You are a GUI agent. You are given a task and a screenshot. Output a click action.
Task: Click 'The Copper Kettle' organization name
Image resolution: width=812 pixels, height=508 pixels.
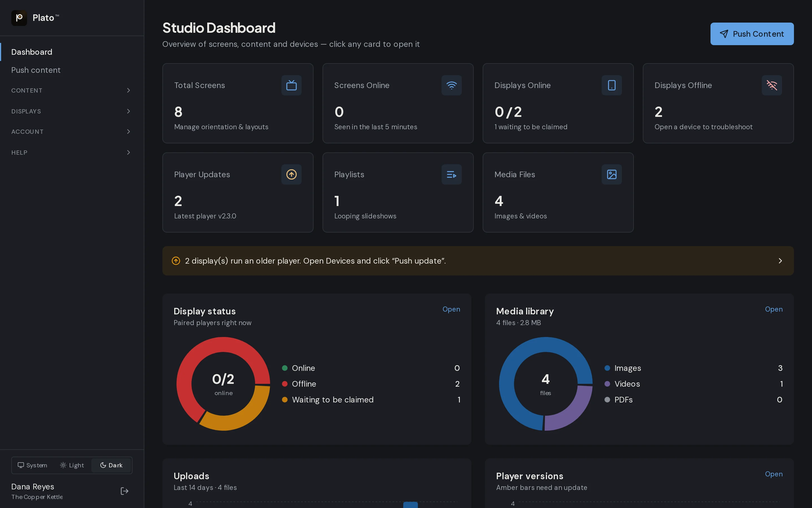click(x=37, y=497)
